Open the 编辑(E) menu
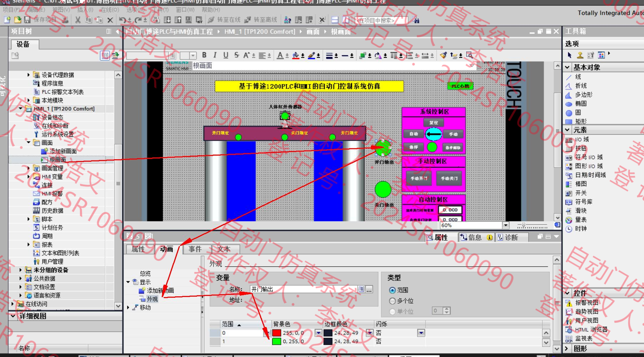Image resolution: width=644 pixels, height=357 pixels. coord(36,10)
